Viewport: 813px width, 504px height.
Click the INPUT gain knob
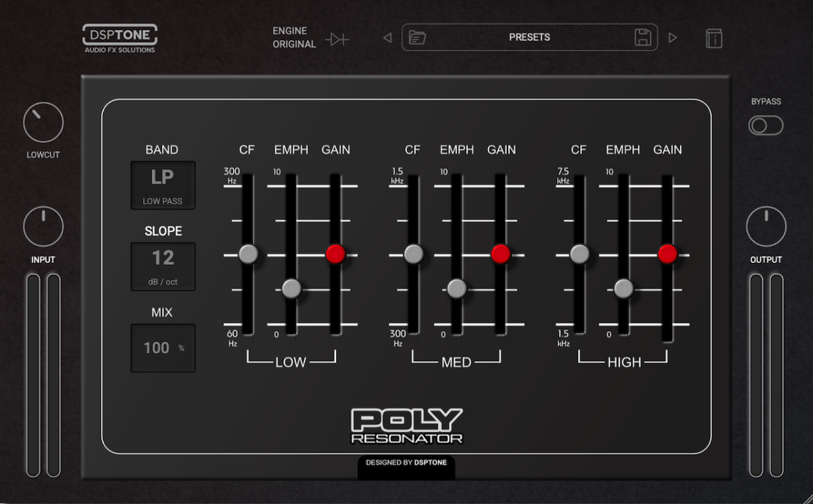pos(43,227)
